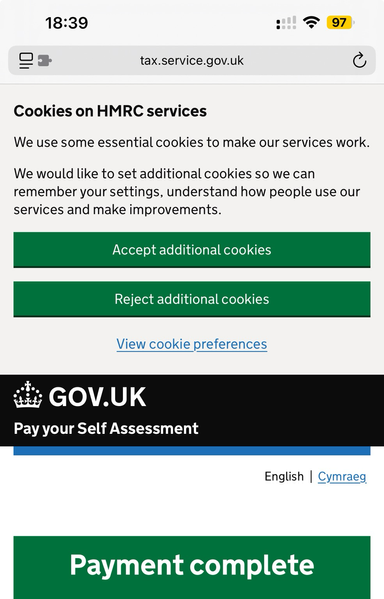
Task: Tap the cellular signal bars icon
Action: [x=286, y=23]
